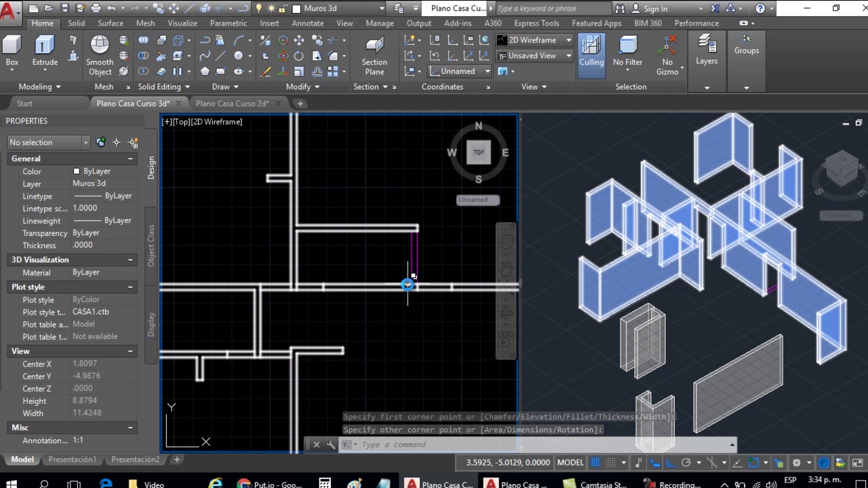Click the TOP face of the ViewCube

tap(479, 152)
